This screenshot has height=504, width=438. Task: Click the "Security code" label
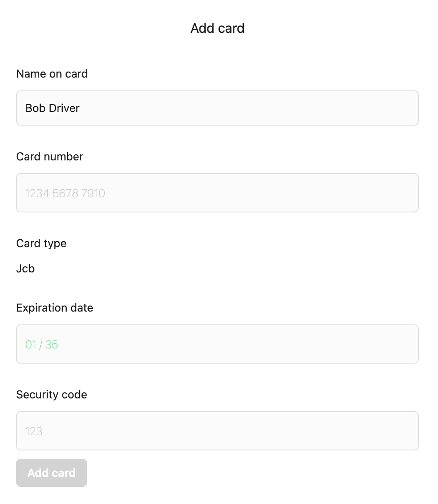click(52, 395)
